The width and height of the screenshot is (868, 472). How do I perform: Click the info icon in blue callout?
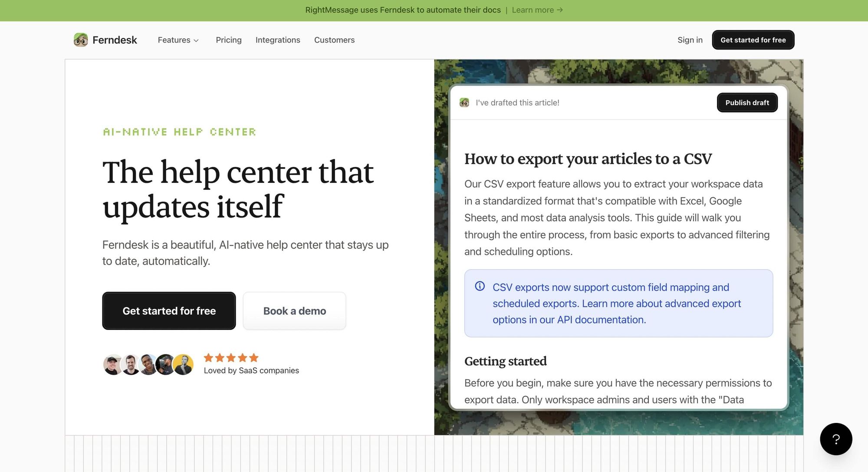coord(480,286)
